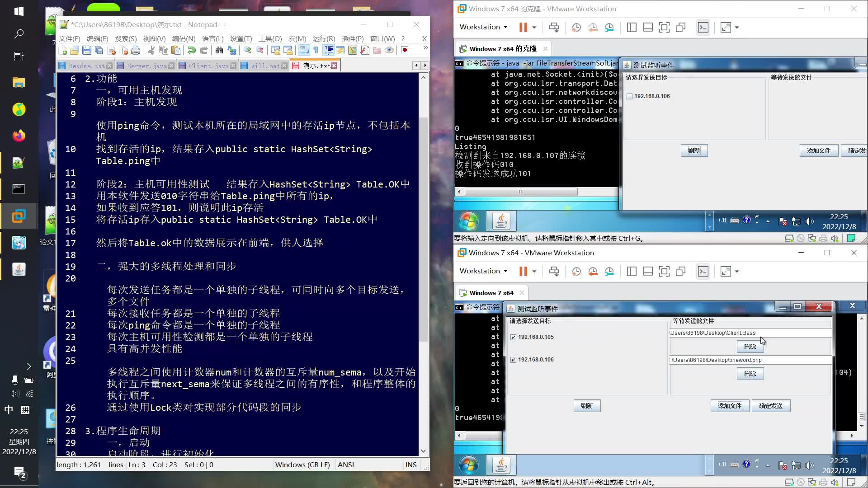Toggle checkbox for 192.168.0.105 target
This screenshot has width=868, height=488.
[x=513, y=337]
